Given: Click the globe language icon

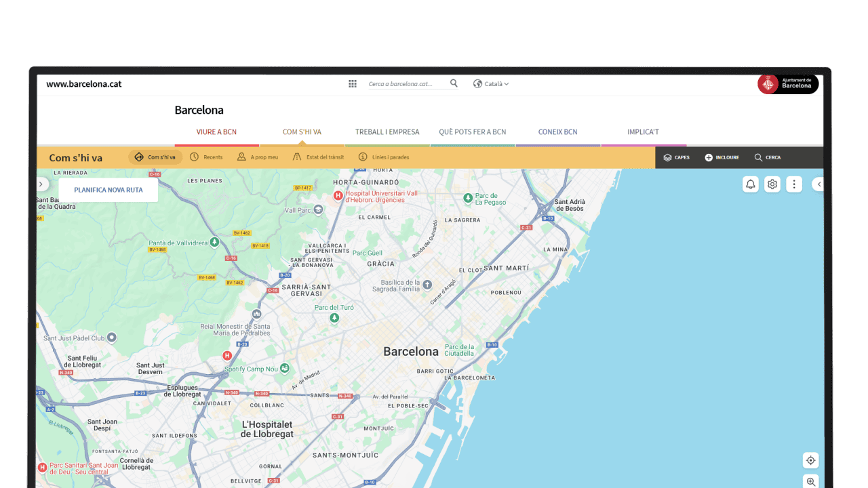Looking at the screenshot, I should tap(478, 84).
